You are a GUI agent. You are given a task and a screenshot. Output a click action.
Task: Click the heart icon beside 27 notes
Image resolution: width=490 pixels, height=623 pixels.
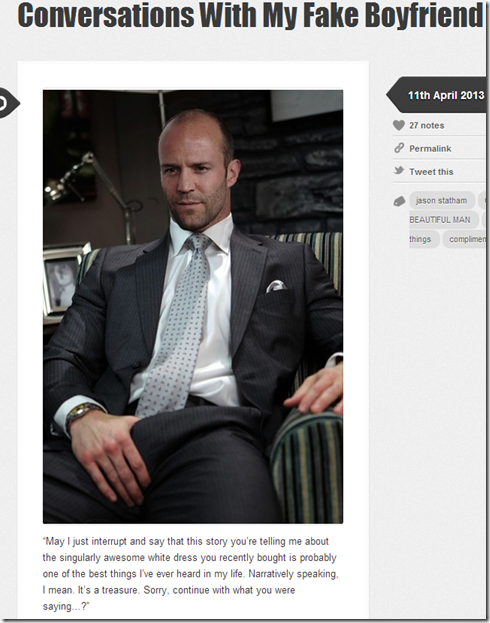pos(399,125)
